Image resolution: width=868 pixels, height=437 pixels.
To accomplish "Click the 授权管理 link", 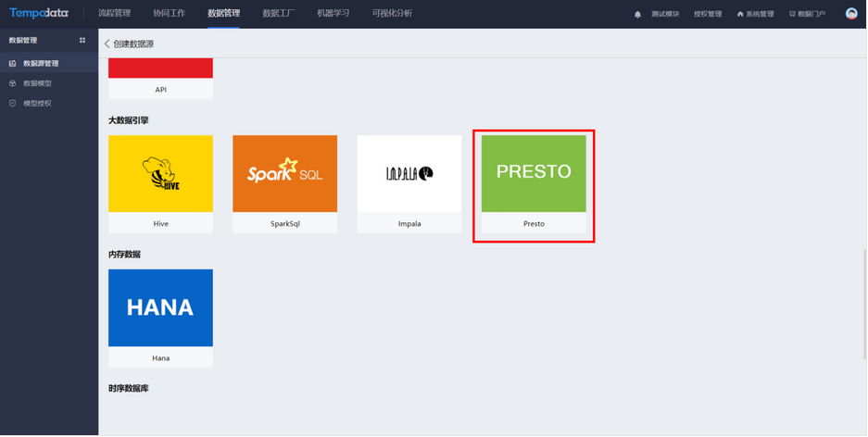I will 708,15.
